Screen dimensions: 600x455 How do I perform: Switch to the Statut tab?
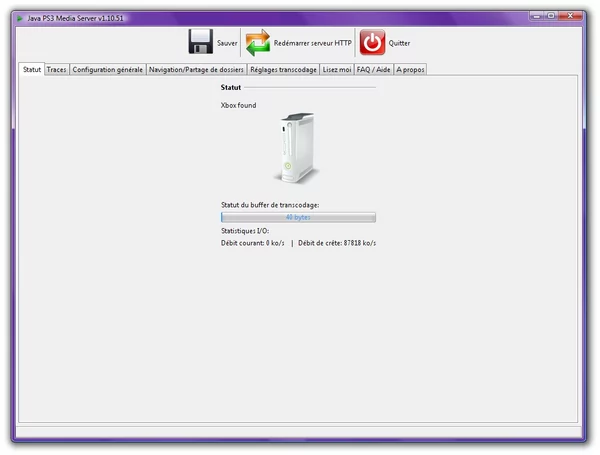tap(32, 69)
